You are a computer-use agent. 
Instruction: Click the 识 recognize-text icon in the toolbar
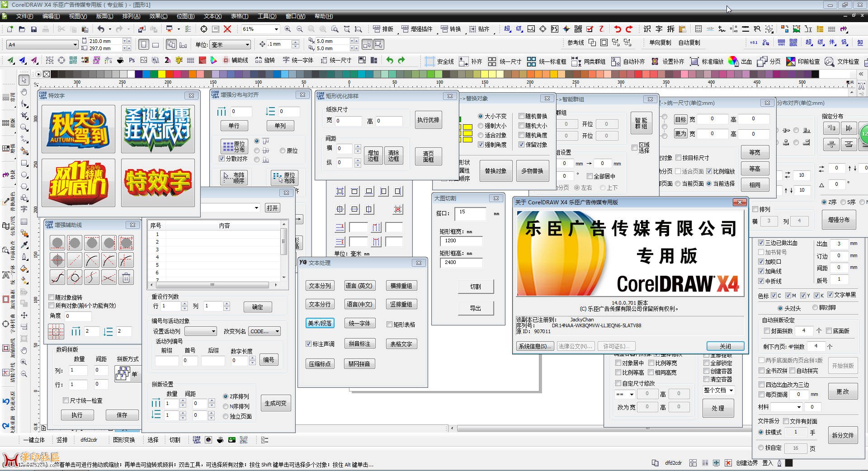pyautogui.click(x=647, y=29)
